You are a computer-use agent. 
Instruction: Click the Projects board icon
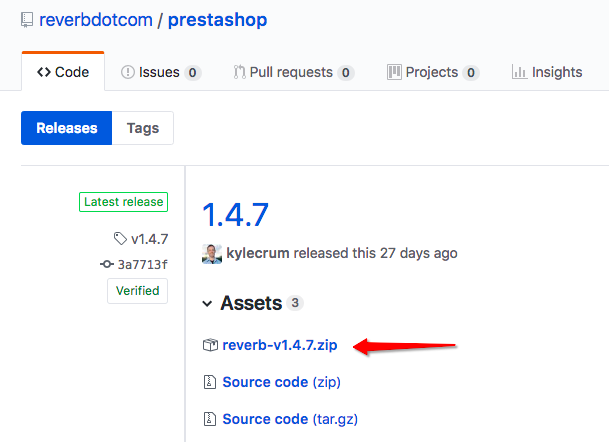(x=395, y=72)
